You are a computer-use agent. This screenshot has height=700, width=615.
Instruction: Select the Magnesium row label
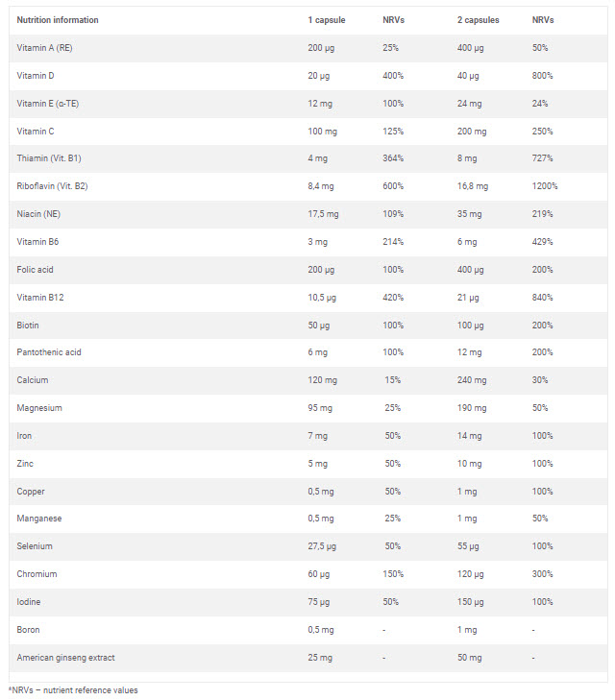[x=39, y=408]
